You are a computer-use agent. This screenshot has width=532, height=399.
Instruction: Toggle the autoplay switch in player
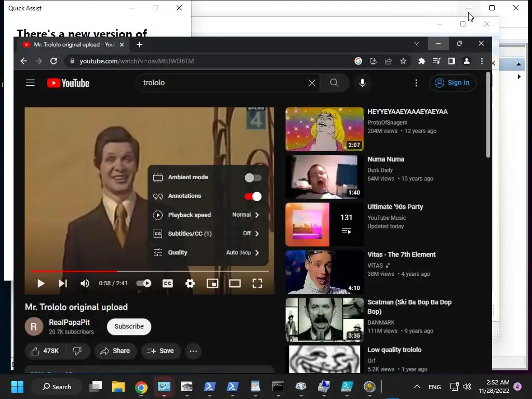pos(143,283)
